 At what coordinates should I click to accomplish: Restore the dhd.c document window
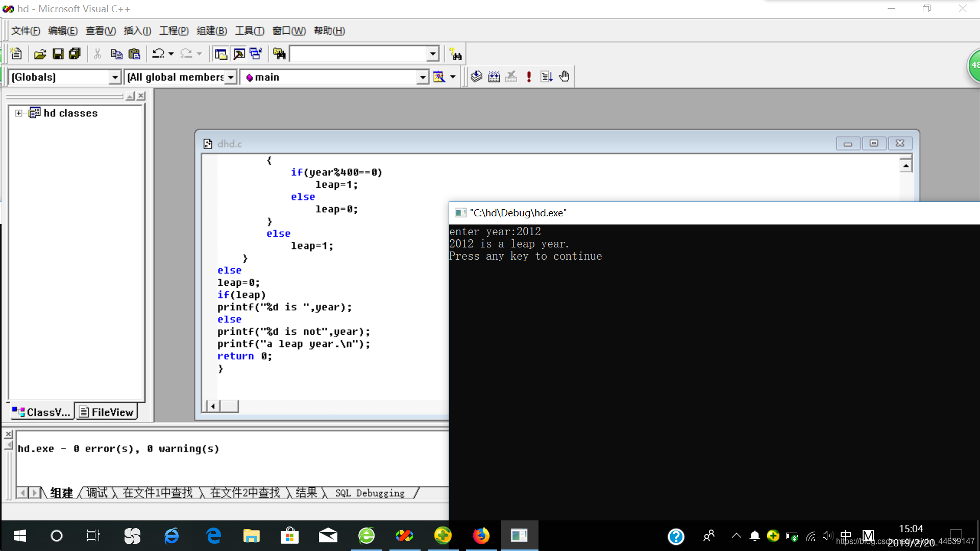pos(874,143)
